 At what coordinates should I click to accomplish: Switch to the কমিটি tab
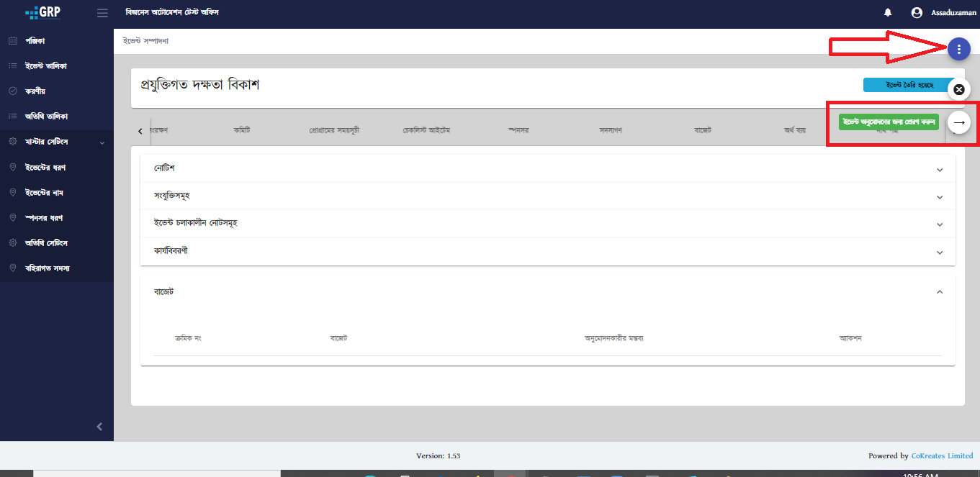click(242, 130)
